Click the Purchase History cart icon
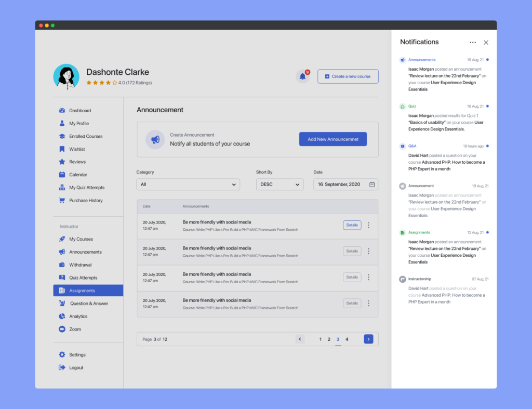 (x=62, y=200)
